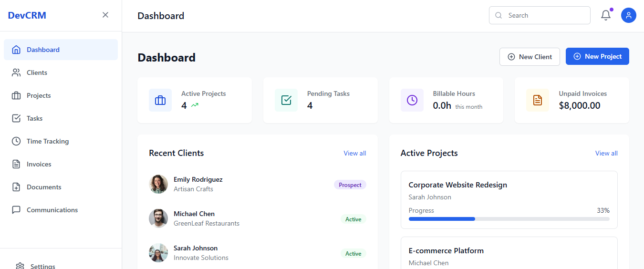Click the Clients people icon in sidebar
The image size is (644, 269).
coord(16,72)
